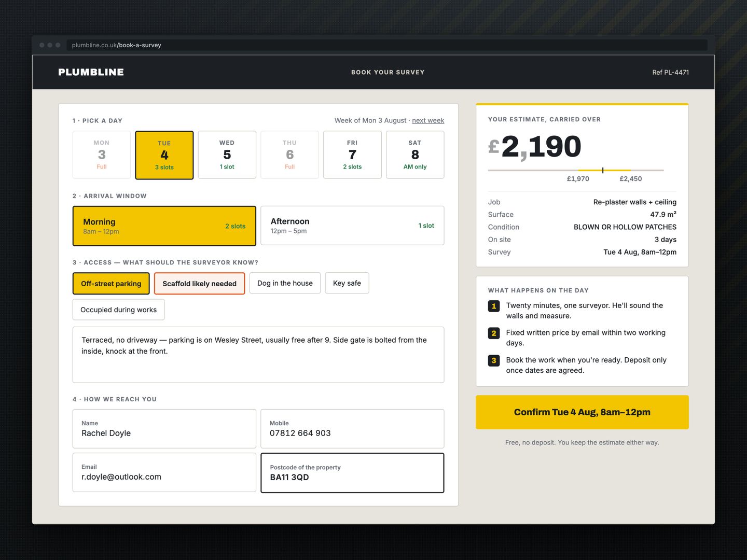Screen dimensions: 747x560
Task: Click step 3 number badge
Action: [494, 360]
